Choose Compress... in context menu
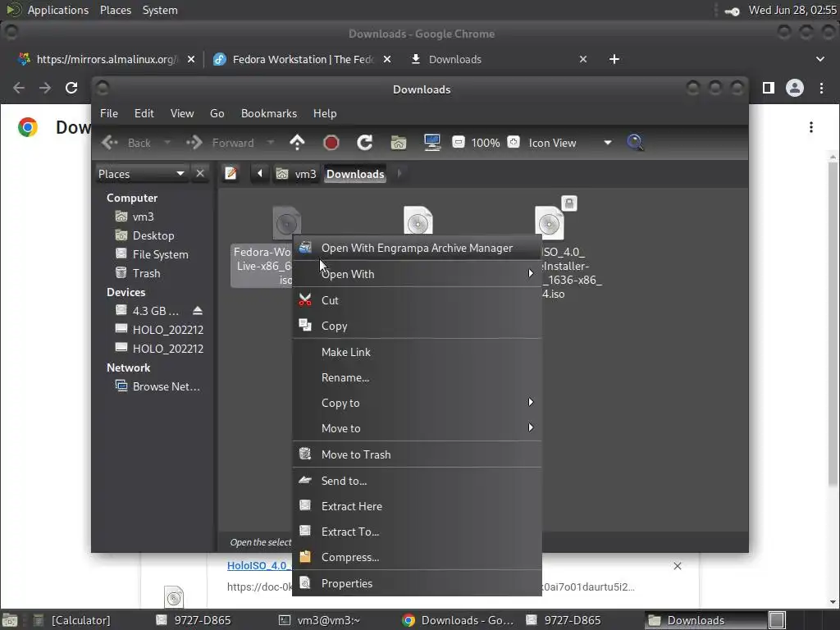This screenshot has width=840, height=630. click(x=417, y=557)
